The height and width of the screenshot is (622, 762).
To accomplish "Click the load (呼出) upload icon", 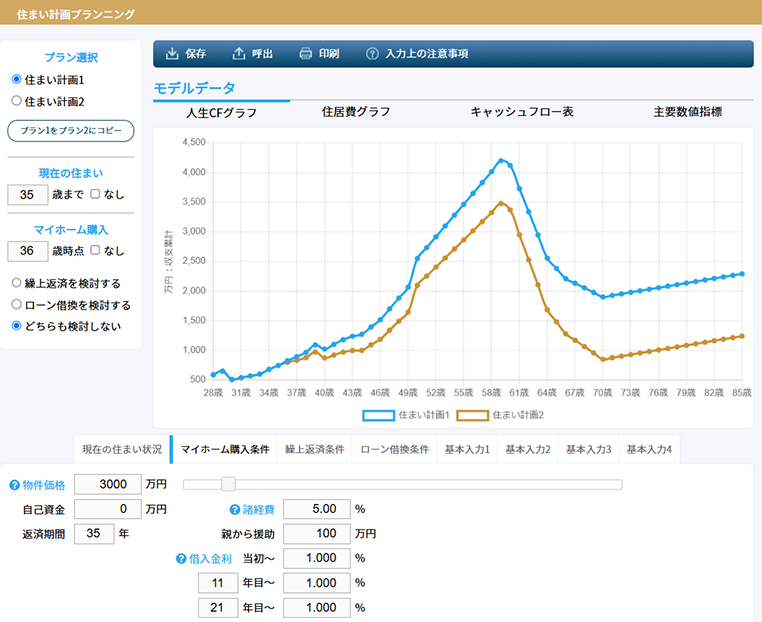I will point(238,54).
